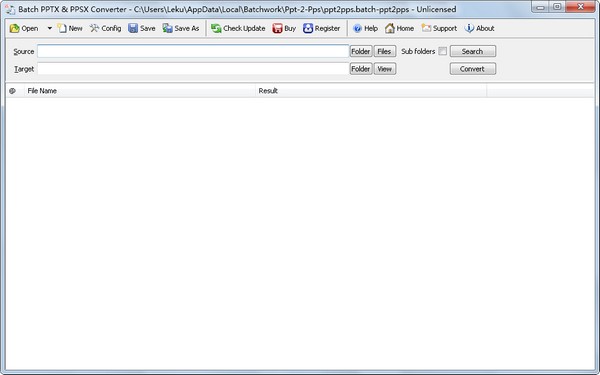The image size is (600, 375).
Task: Open the Config settings tool
Action: click(x=105, y=28)
